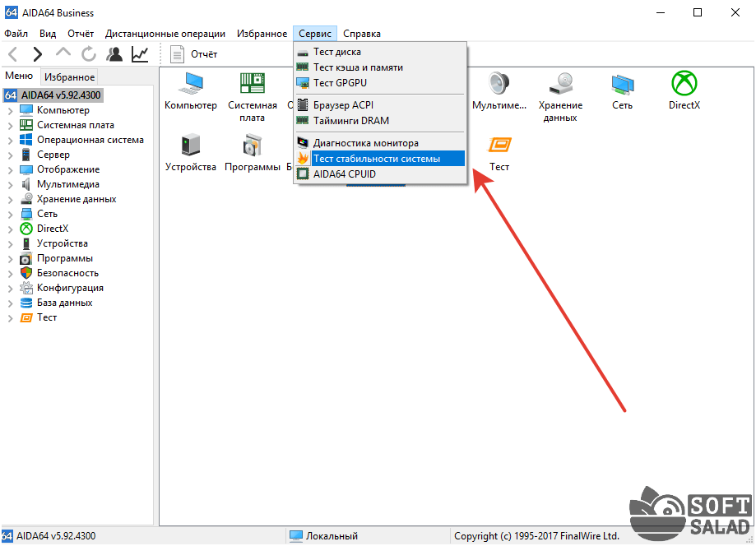Open the Сеть icon in main pane
Screen dimensions: 756x546
[623, 91]
